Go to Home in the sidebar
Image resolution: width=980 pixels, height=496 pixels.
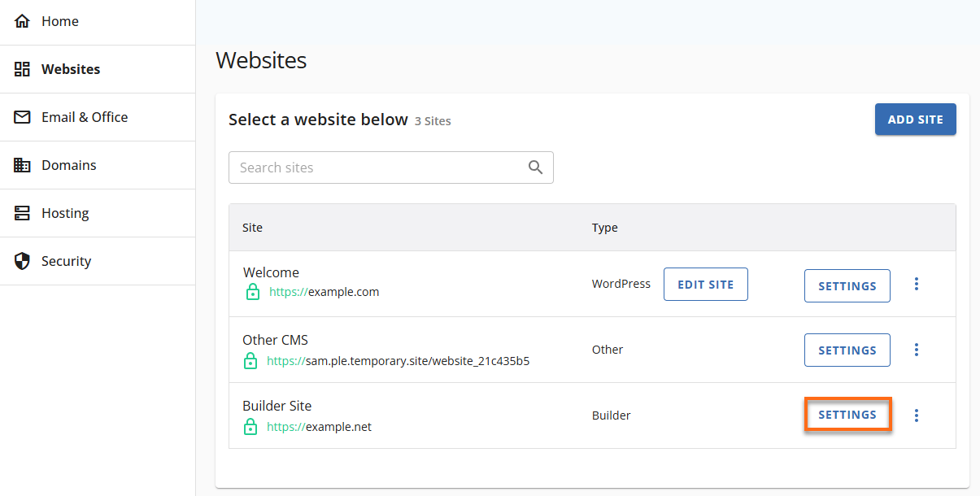(x=98, y=22)
